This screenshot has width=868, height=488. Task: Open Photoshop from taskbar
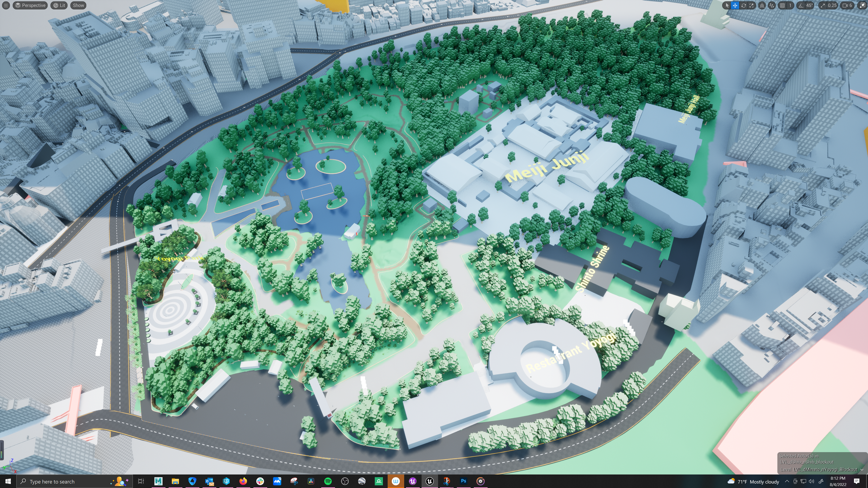coord(464,481)
